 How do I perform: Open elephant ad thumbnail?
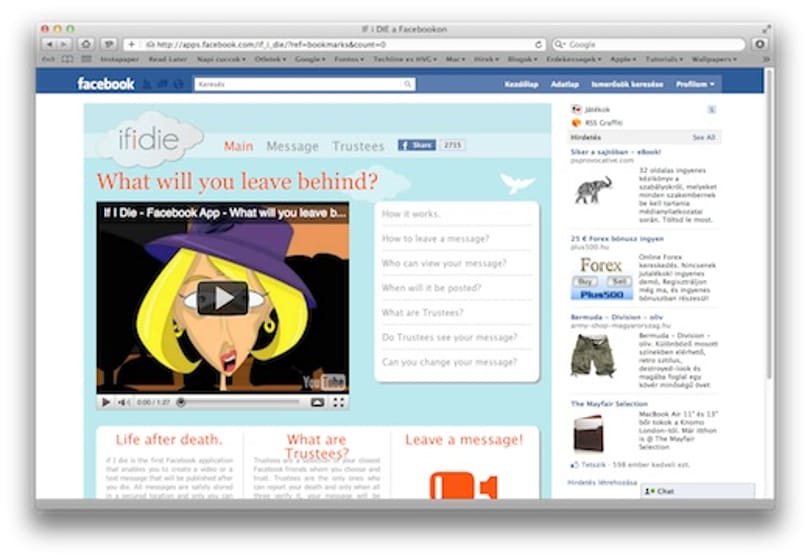[593, 190]
